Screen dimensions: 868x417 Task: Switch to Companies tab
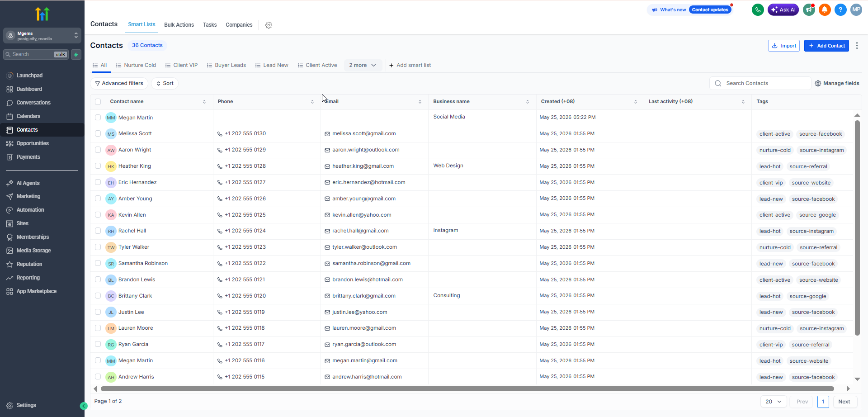tap(239, 25)
